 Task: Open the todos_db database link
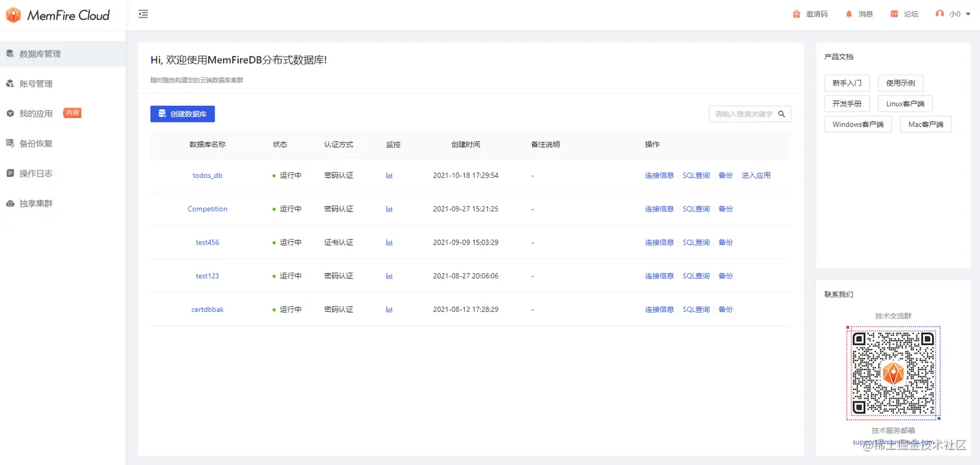pos(207,175)
